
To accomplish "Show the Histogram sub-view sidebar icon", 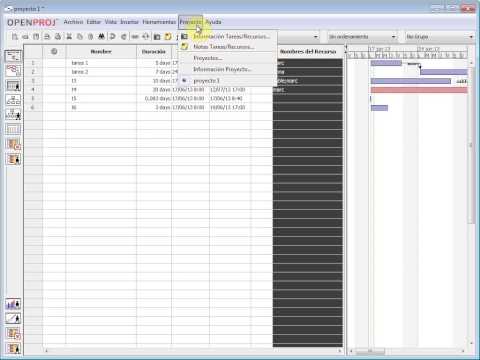I will pos(13,304).
